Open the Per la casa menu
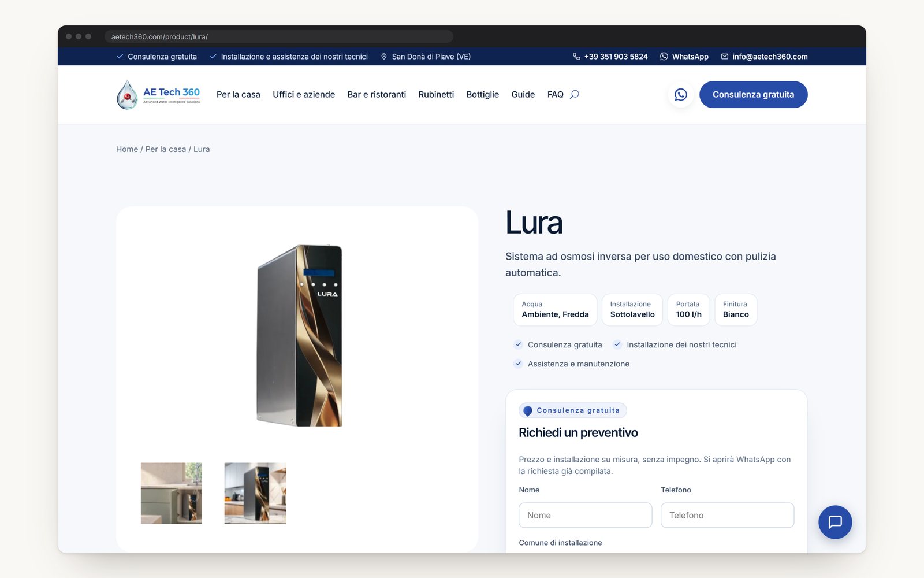 (x=239, y=94)
